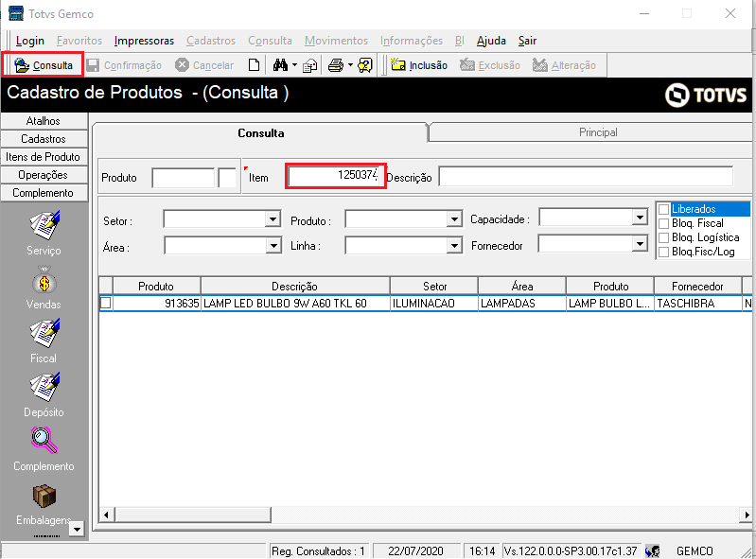Click the new blank document icon
The height and width of the screenshot is (559, 756).
click(254, 65)
